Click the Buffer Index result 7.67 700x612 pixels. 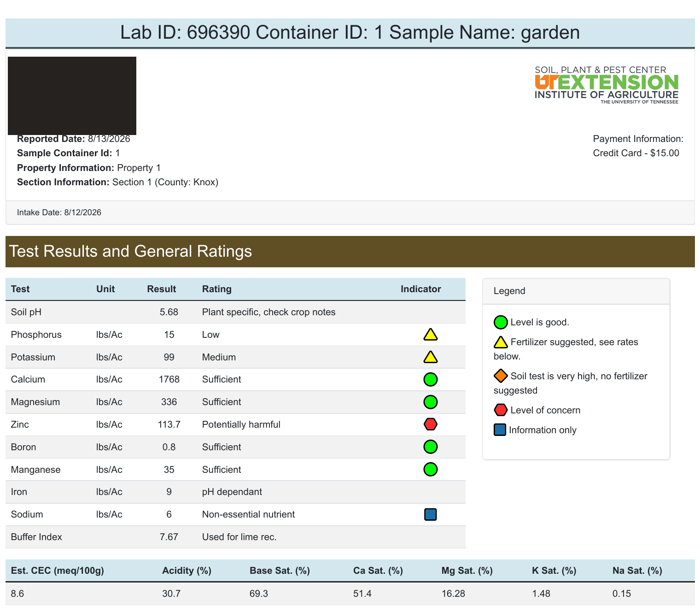tap(169, 537)
